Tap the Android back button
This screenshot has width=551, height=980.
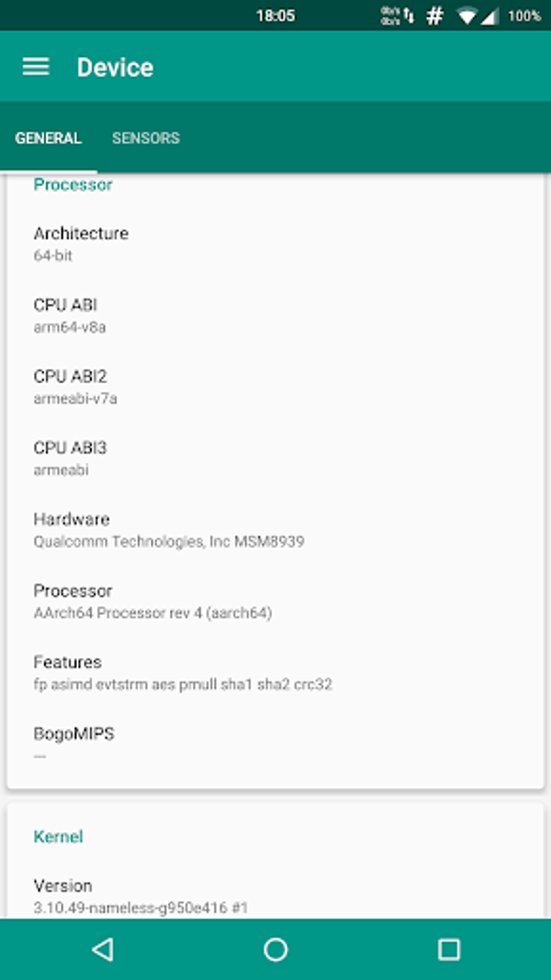(103, 949)
